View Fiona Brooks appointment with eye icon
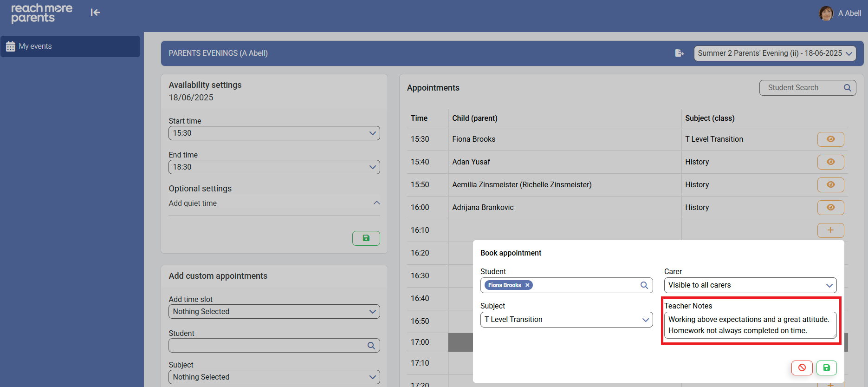 pyautogui.click(x=830, y=139)
